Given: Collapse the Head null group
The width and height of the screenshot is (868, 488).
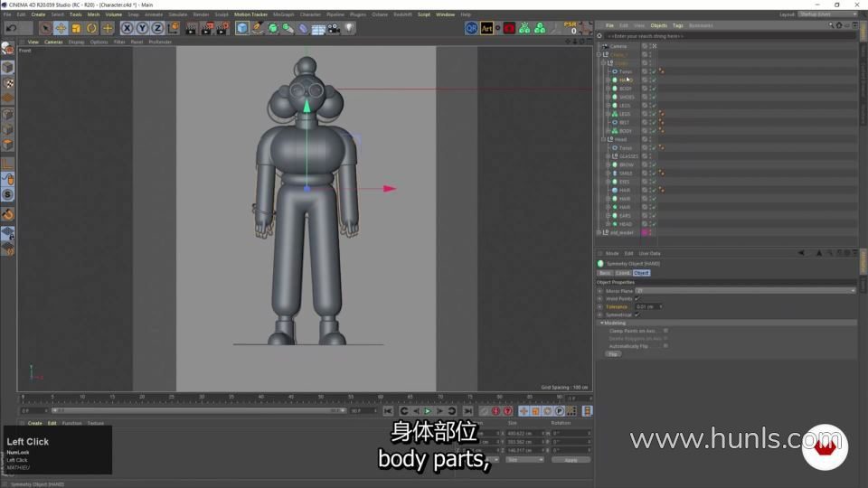Looking at the screenshot, I should 603,139.
